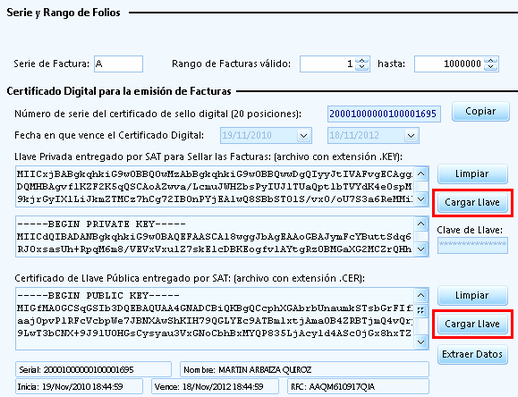
Task: Select the certificate serial number field
Action: click(x=384, y=114)
